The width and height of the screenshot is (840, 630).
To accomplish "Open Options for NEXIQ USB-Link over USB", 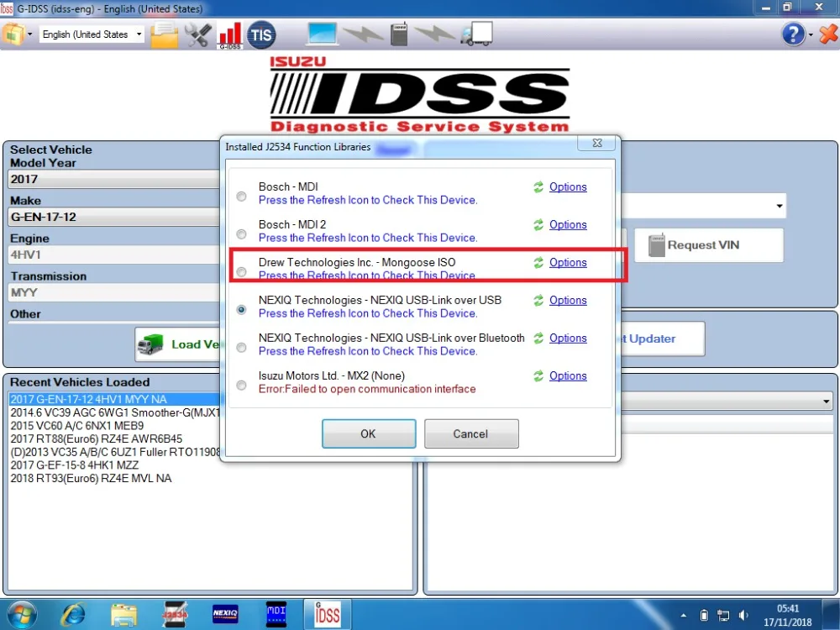I will pos(568,301).
